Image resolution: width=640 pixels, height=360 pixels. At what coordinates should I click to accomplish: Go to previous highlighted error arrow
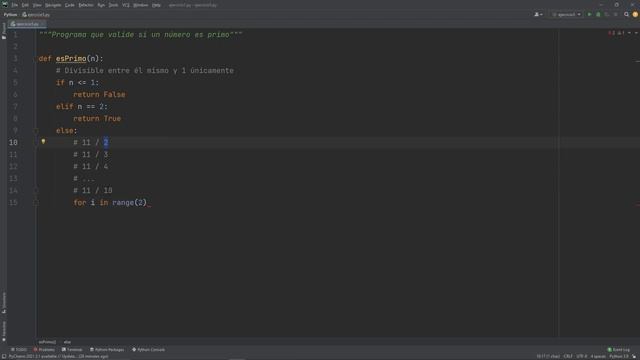(x=629, y=33)
